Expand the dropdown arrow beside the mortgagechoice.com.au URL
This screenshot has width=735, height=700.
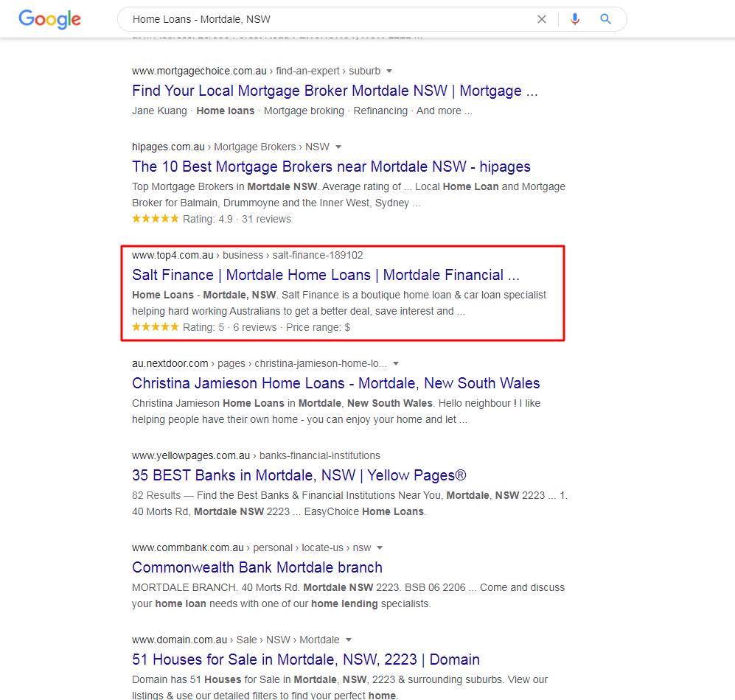point(389,71)
